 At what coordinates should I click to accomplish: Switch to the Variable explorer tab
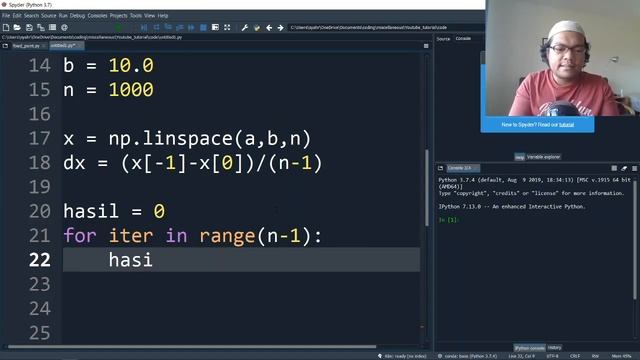point(543,157)
